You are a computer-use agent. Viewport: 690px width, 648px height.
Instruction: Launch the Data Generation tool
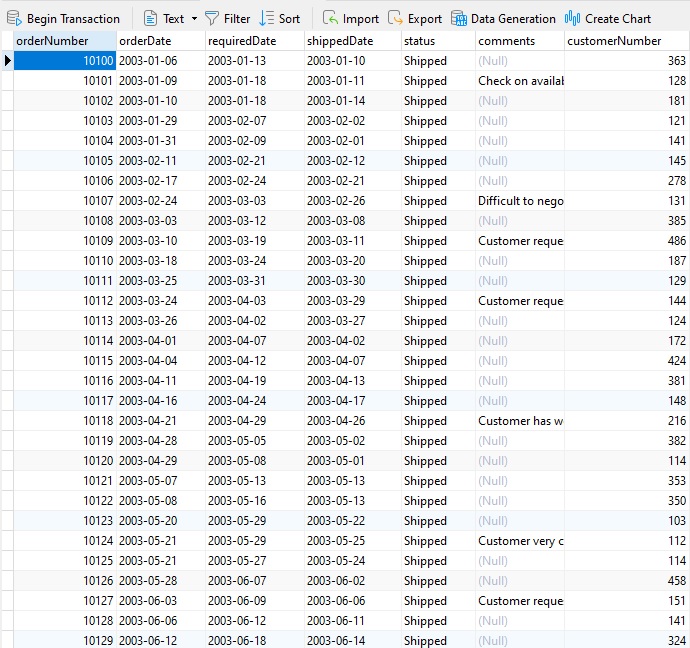pyautogui.click(x=459, y=18)
